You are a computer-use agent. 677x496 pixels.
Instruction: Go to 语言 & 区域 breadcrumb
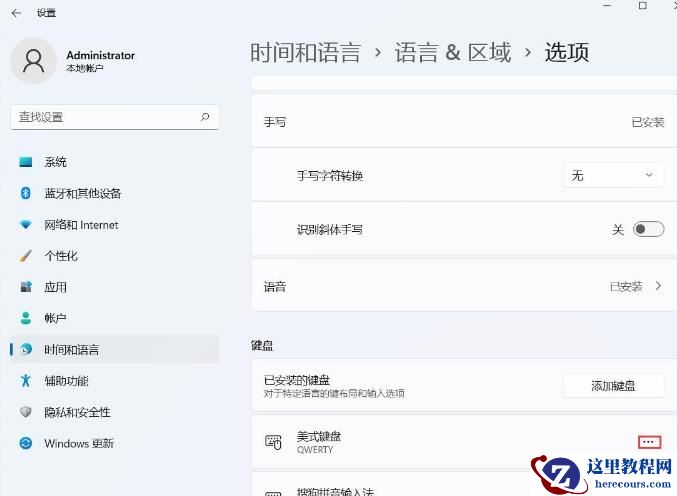click(x=453, y=52)
